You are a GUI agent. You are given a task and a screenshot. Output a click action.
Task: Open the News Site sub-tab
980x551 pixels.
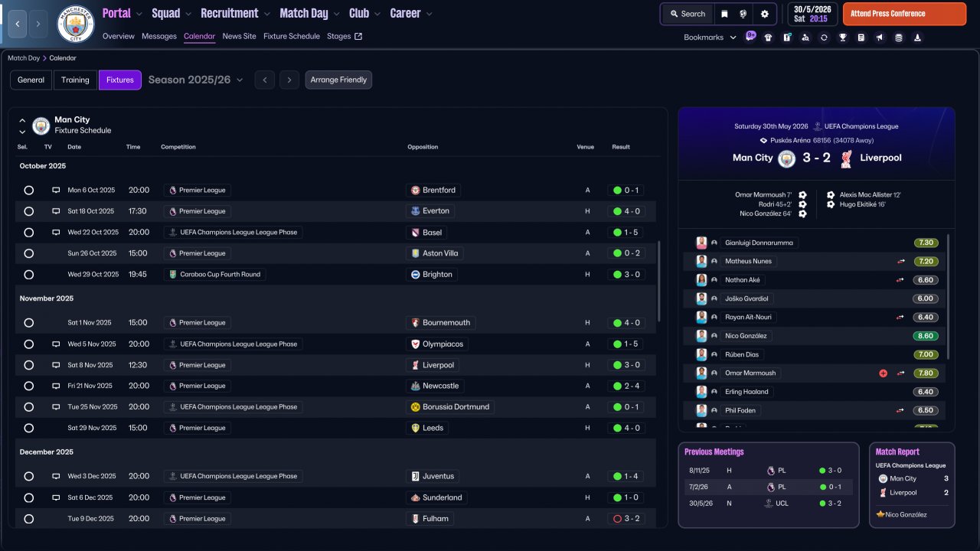tap(240, 36)
